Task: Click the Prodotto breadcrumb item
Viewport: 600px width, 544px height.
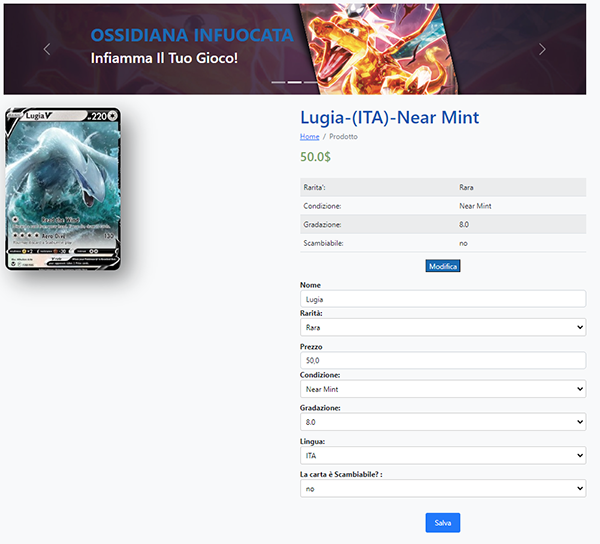Action: pyautogui.click(x=343, y=137)
